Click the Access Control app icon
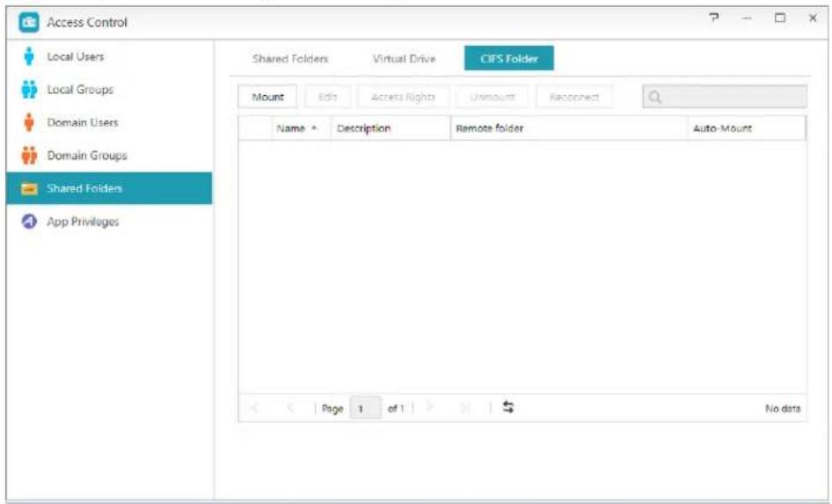 click(29, 22)
